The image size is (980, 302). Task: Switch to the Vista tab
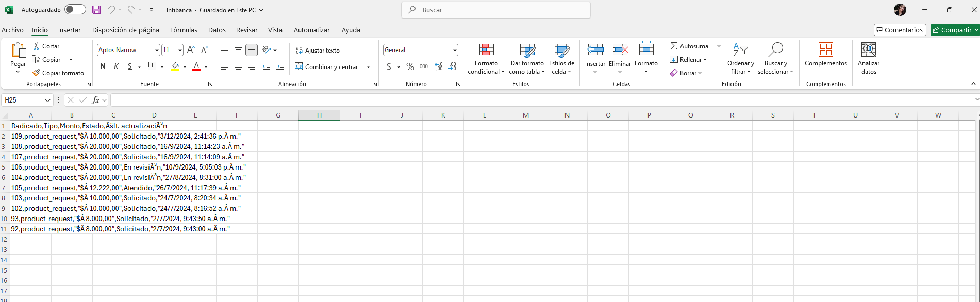[275, 30]
